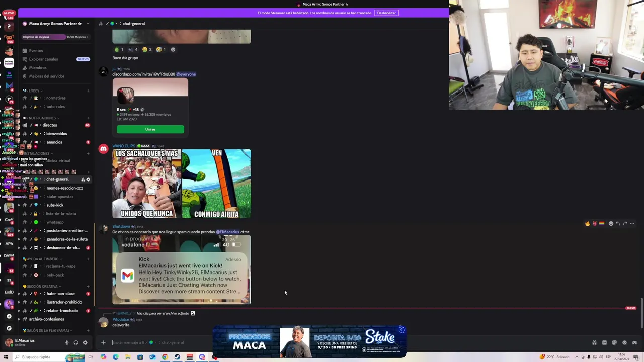Add channel to AYUDA AL TIMBERO category
This screenshot has width=644, height=362.
(x=88, y=259)
